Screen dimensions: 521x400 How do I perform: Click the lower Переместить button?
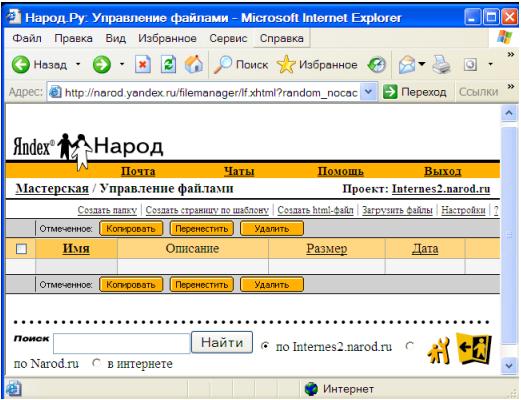[202, 285]
